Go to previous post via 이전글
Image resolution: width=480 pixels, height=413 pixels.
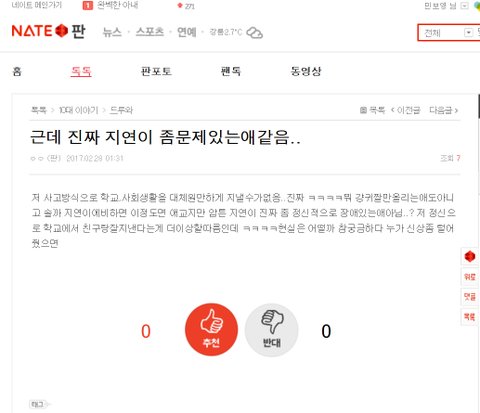405,110
